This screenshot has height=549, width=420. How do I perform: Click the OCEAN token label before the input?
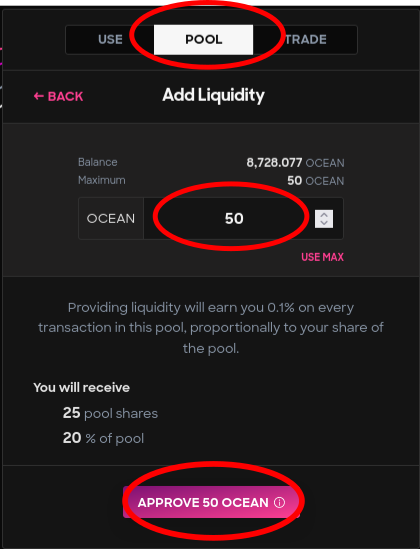pos(111,218)
